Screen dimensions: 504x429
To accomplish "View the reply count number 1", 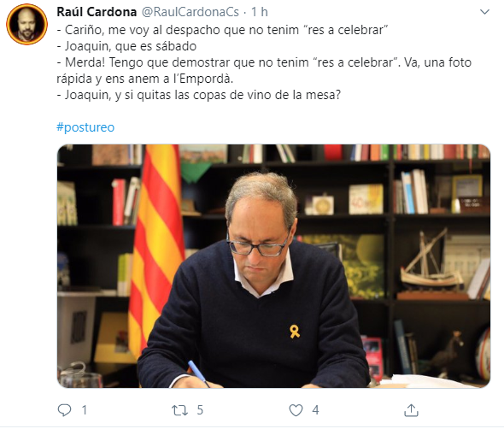I will [85, 410].
